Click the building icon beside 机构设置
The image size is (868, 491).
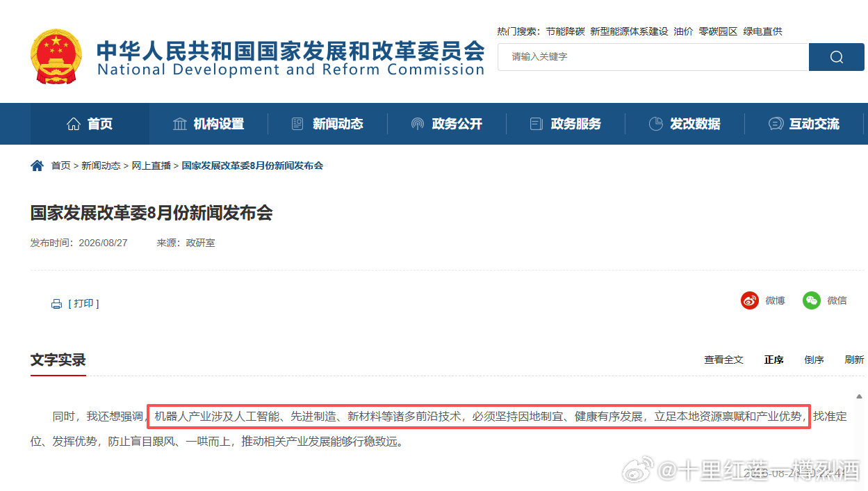(180, 124)
